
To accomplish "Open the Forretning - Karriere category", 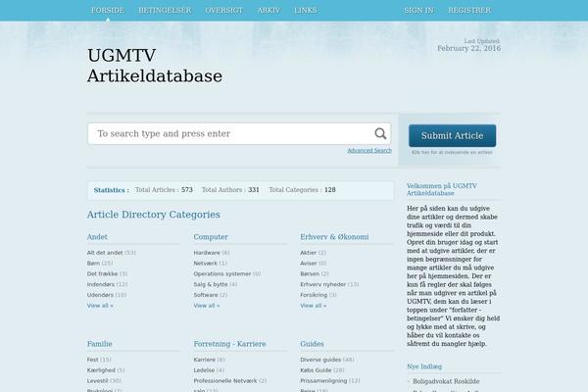I will [229, 344].
